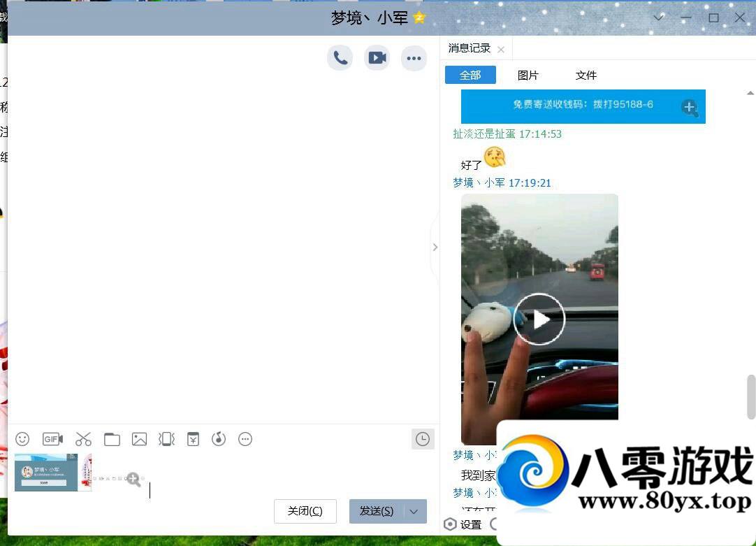Expand the send options dropdown arrow
Image resolution: width=756 pixels, height=546 pixels.
pos(414,512)
